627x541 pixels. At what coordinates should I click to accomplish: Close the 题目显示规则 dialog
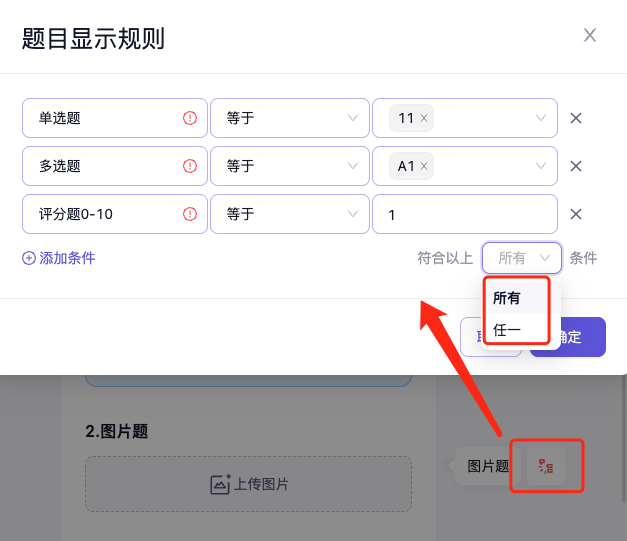tap(590, 36)
